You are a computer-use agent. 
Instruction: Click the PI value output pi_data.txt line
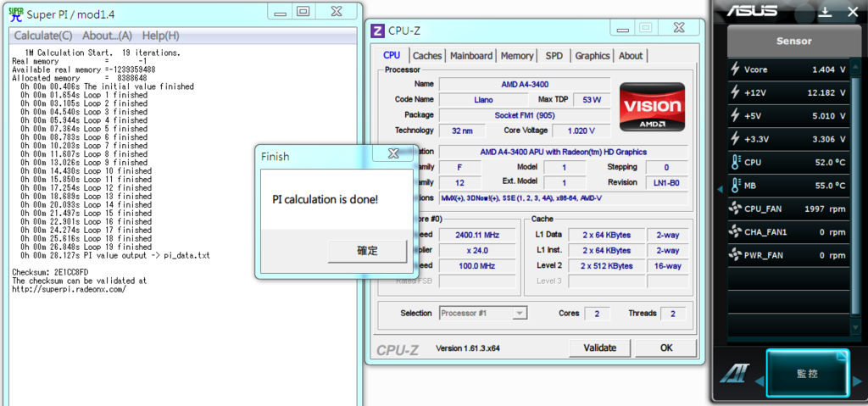pos(115,255)
